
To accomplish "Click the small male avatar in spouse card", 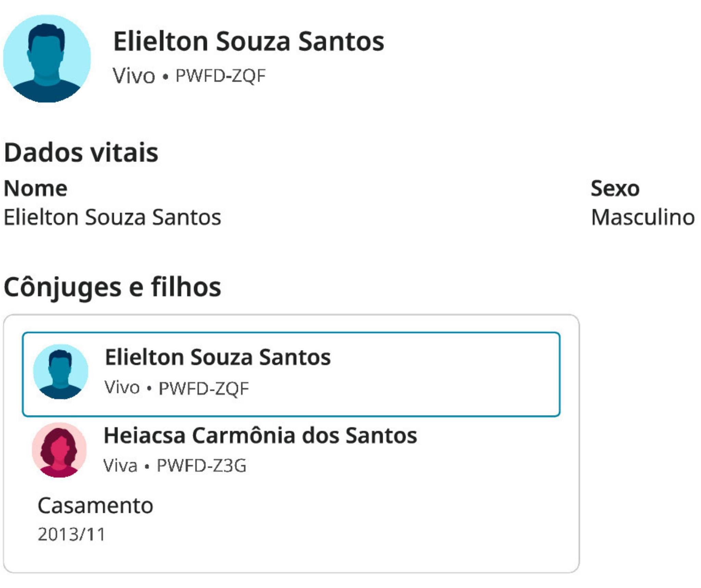I will (x=61, y=371).
